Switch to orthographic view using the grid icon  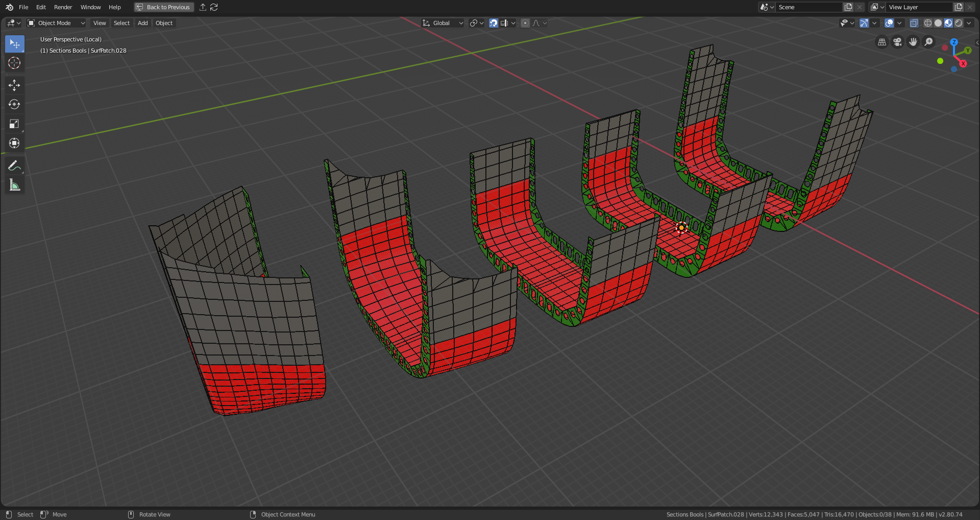881,42
